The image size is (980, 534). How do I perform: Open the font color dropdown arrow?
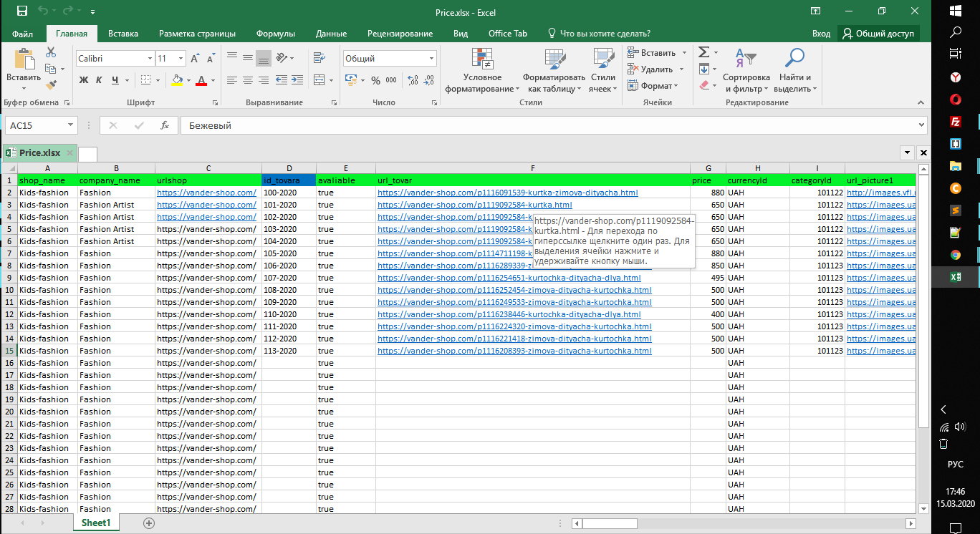coord(213,80)
